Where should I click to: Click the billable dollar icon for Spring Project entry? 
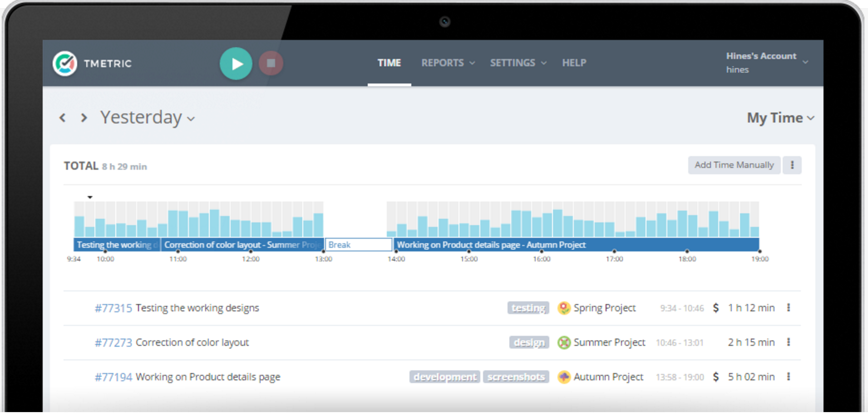(716, 308)
